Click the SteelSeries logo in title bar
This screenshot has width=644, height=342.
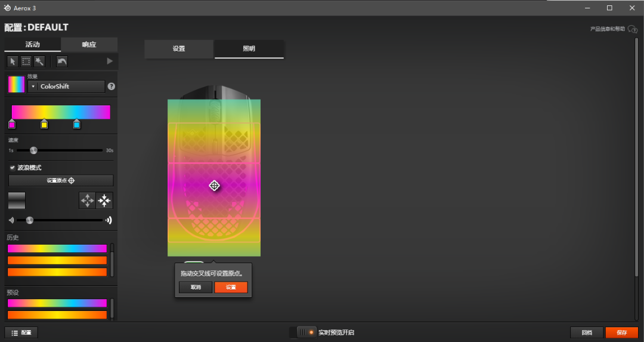[7, 8]
